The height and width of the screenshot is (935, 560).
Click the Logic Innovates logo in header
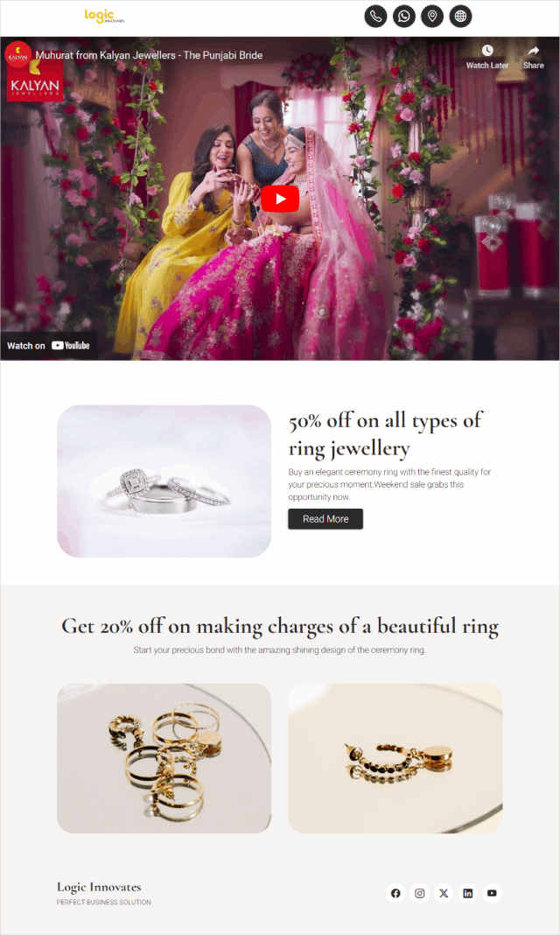(104, 16)
